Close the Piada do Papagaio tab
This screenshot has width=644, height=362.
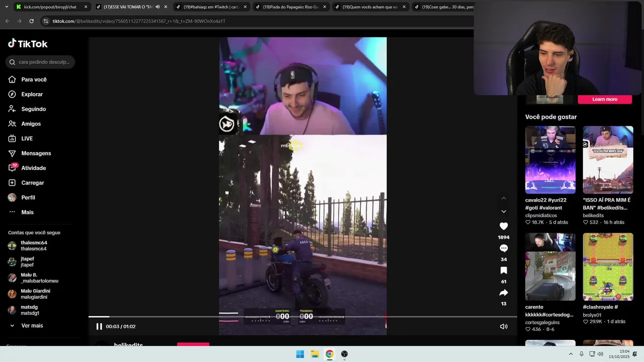325,7
